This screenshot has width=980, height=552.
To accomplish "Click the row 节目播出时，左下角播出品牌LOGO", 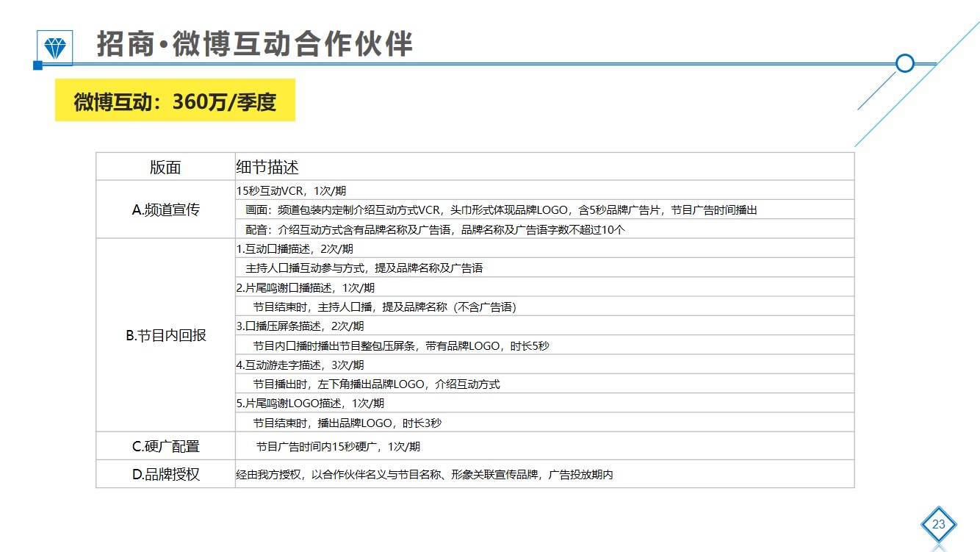I will tap(544, 384).
